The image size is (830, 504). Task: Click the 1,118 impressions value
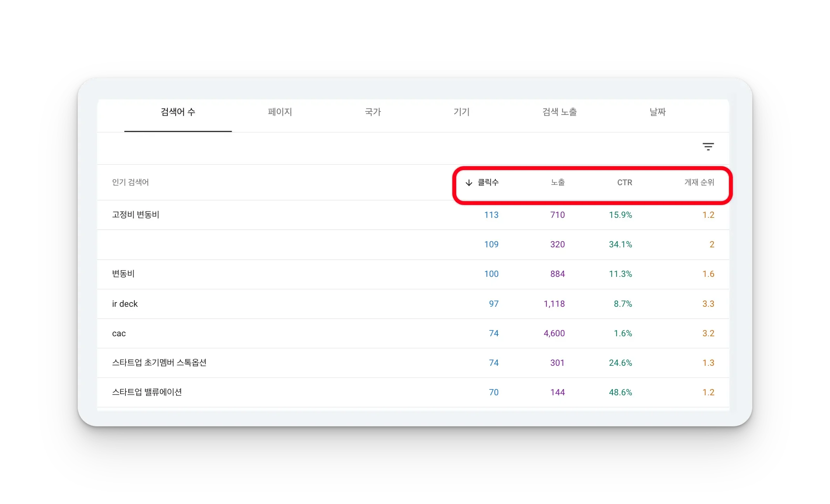(554, 304)
